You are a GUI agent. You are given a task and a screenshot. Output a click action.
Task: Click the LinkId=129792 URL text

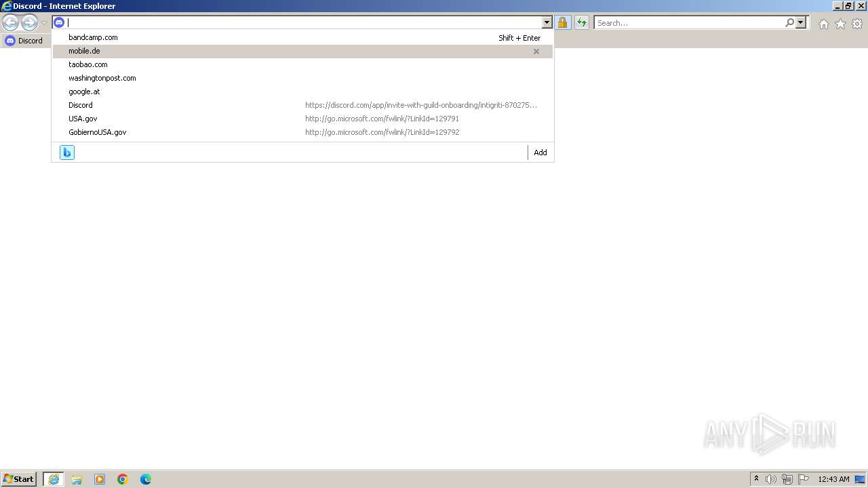click(382, 132)
